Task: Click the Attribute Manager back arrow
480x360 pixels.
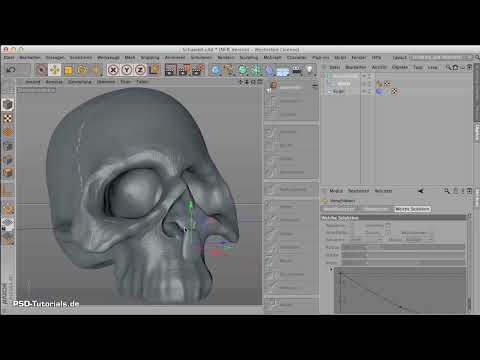Action: tap(421, 191)
